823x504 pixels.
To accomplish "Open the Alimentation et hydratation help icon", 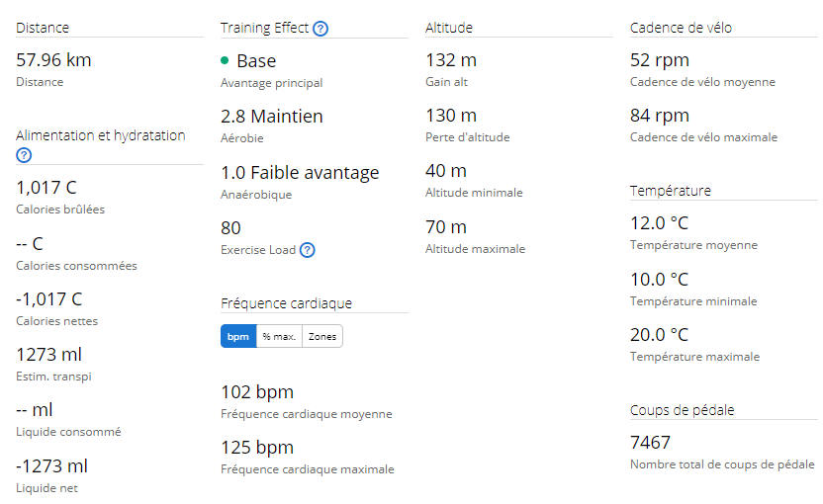I will pyautogui.click(x=24, y=155).
